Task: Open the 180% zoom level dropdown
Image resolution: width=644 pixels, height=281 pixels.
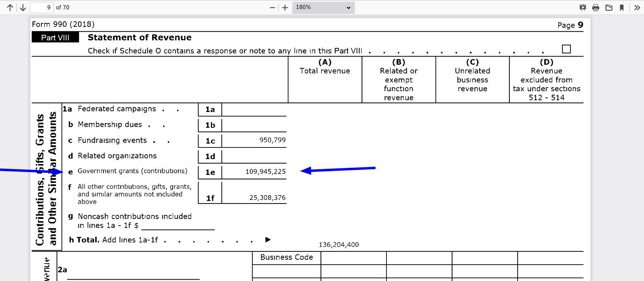Action: point(323,7)
